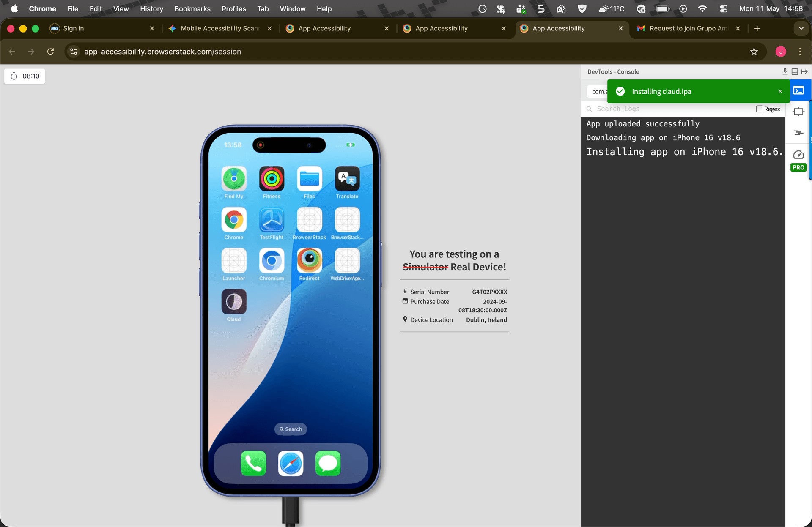Enable the Regex checkbox
Screen dimensions: 812x527
760,109
